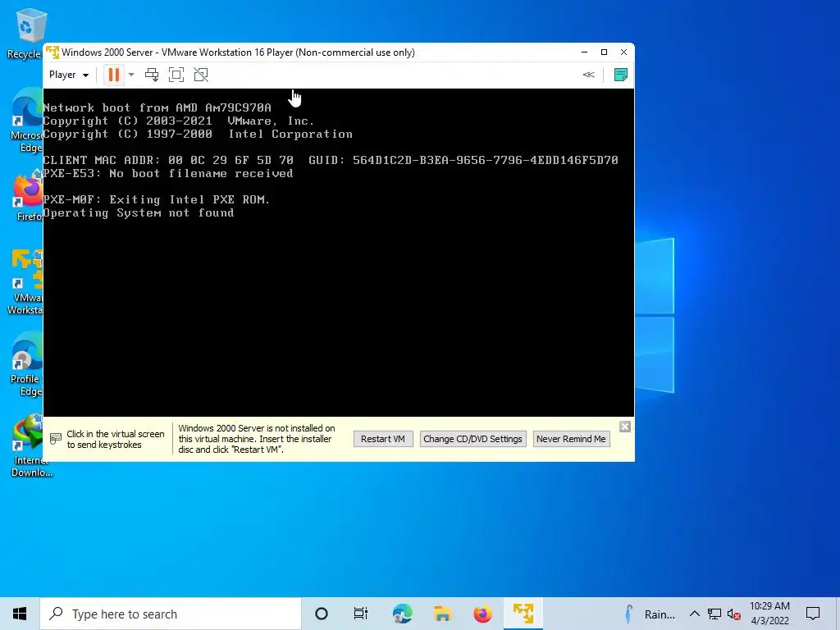Enter full screen mode

click(x=176, y=75)
